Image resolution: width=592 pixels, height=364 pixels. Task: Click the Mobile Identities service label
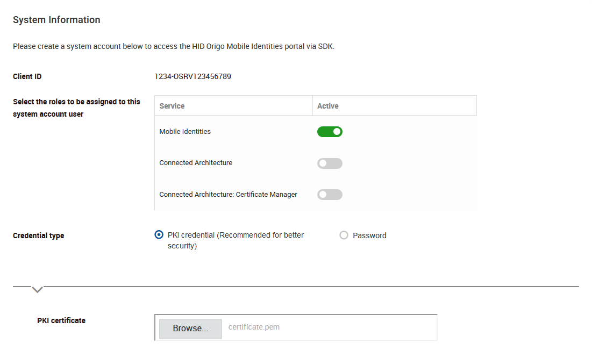(x=184, y=131)
